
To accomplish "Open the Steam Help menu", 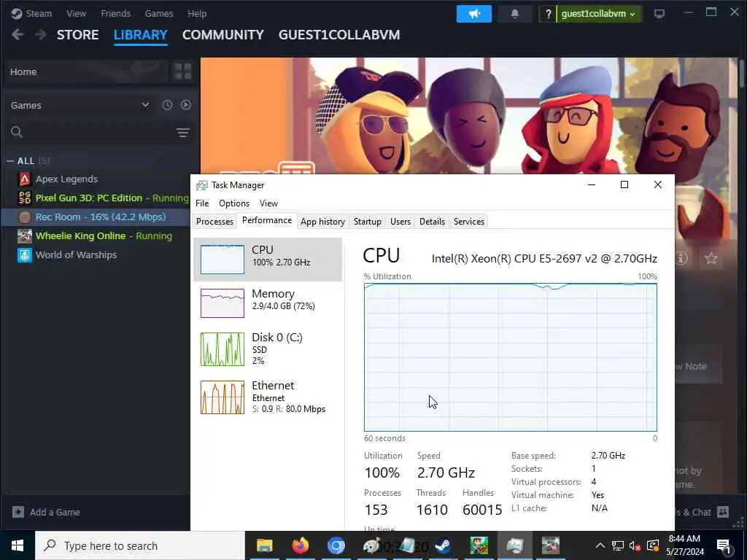I will tap(197, 13).
